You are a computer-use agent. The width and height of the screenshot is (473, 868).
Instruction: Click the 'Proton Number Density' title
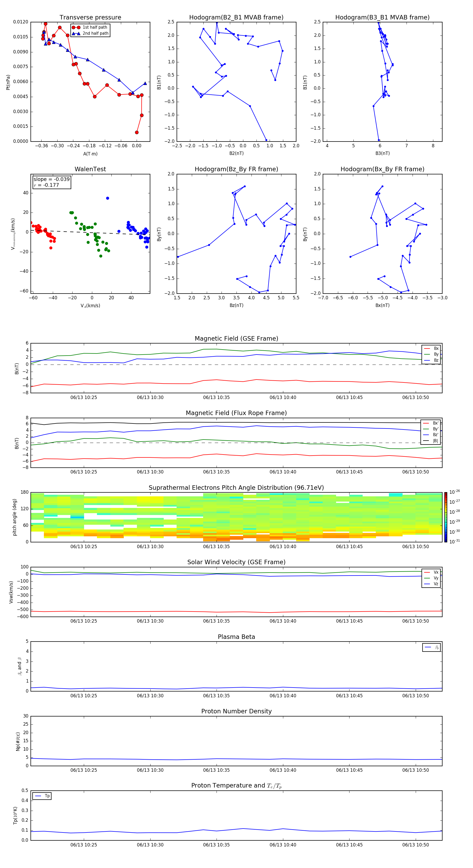coord(236,711)
